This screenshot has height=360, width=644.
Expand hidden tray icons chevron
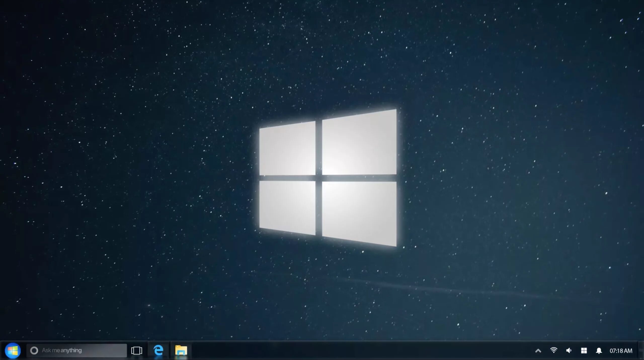[538, 350]
